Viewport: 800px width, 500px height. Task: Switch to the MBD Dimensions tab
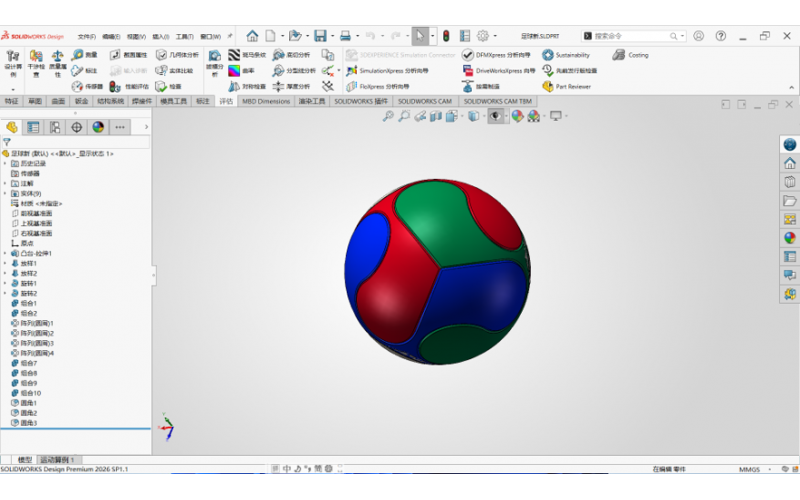coord(266,101)
